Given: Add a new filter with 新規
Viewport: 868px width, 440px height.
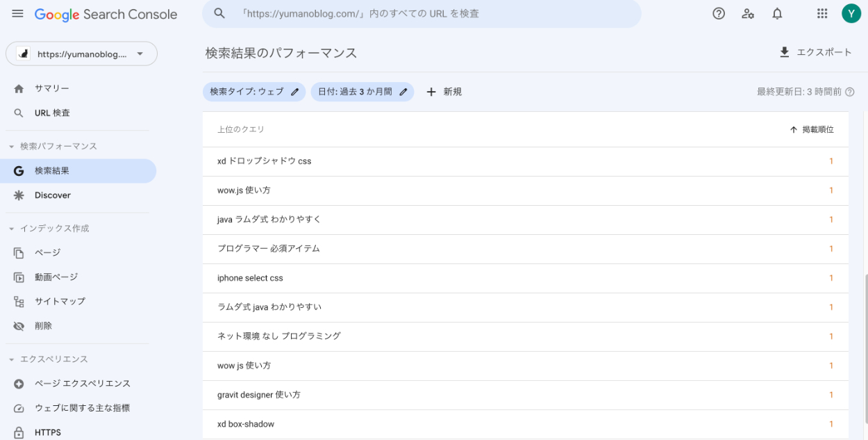Looking at the screenshot, I should click(444, 92).
